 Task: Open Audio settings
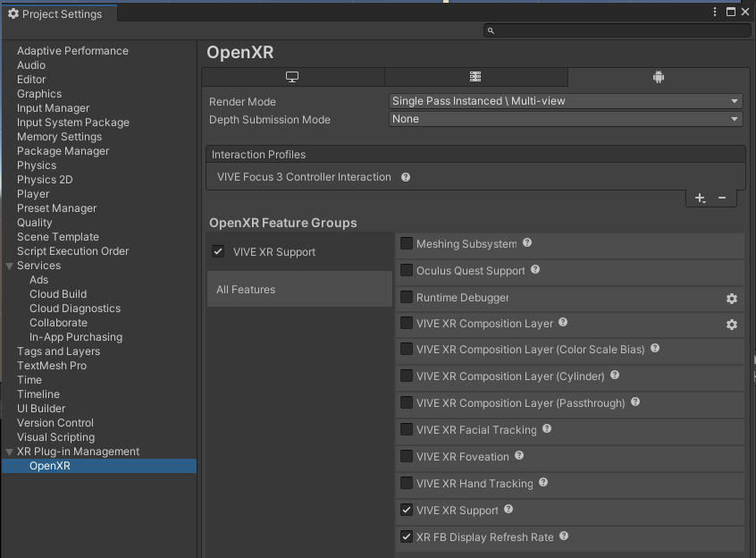pyautogui.click(x=31, y=65)
